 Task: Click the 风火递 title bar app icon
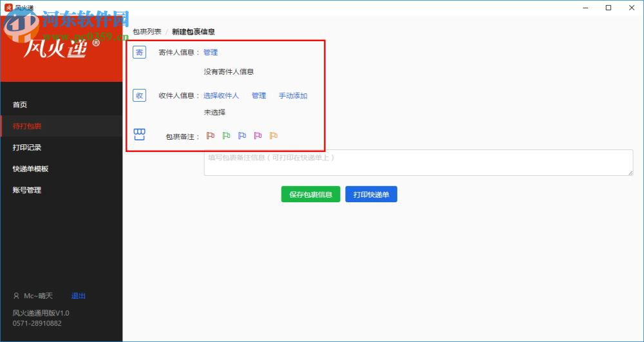8,7
